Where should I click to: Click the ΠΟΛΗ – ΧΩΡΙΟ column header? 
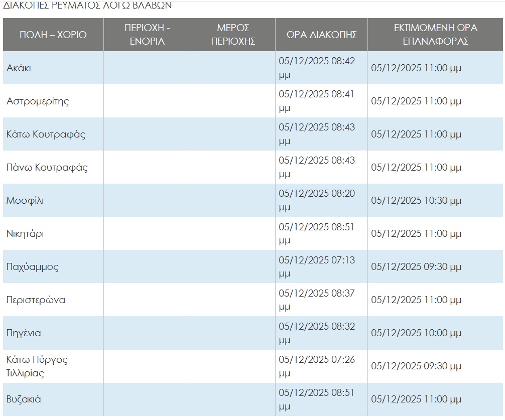[53, 35]
